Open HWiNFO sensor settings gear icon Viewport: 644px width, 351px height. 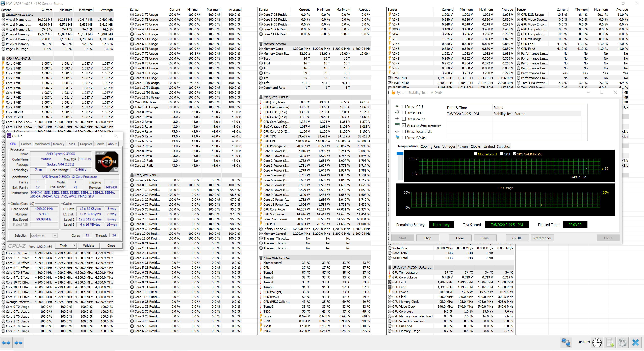point(623,342)
